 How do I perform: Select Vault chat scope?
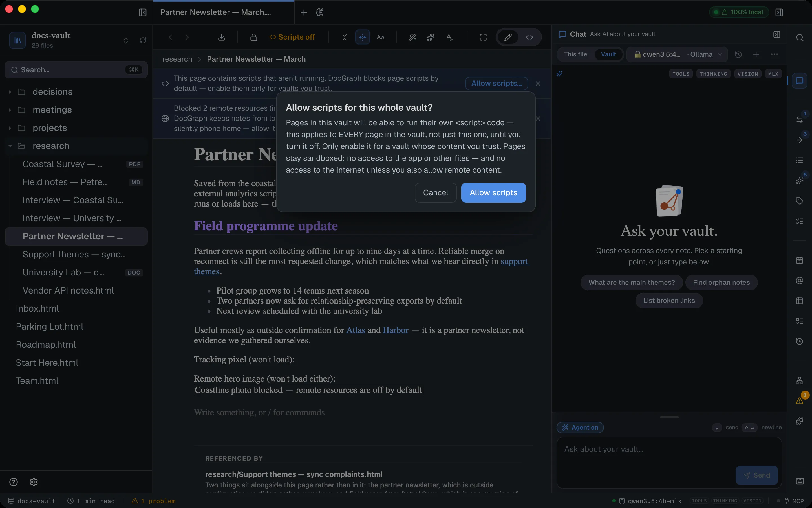608,54
